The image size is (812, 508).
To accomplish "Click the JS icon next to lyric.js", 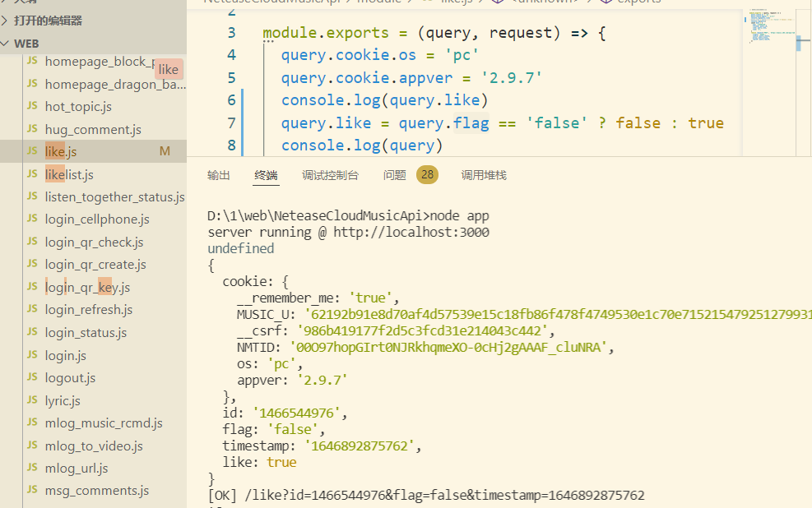I will tap(31, 400).
